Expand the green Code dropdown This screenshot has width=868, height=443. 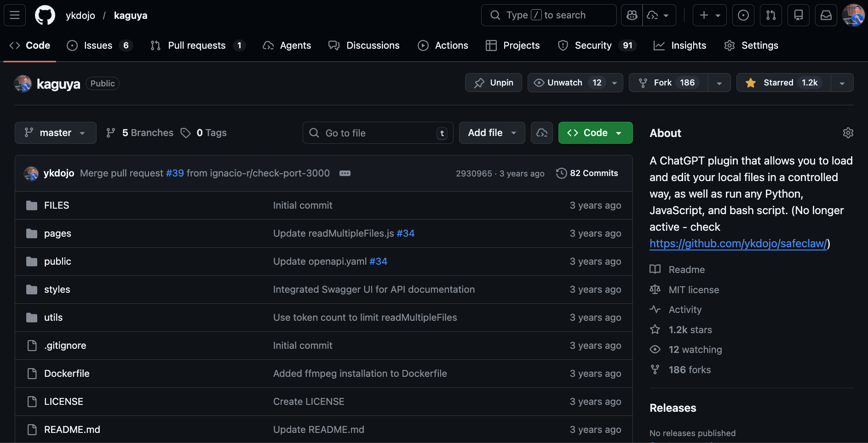pos(619,133)
